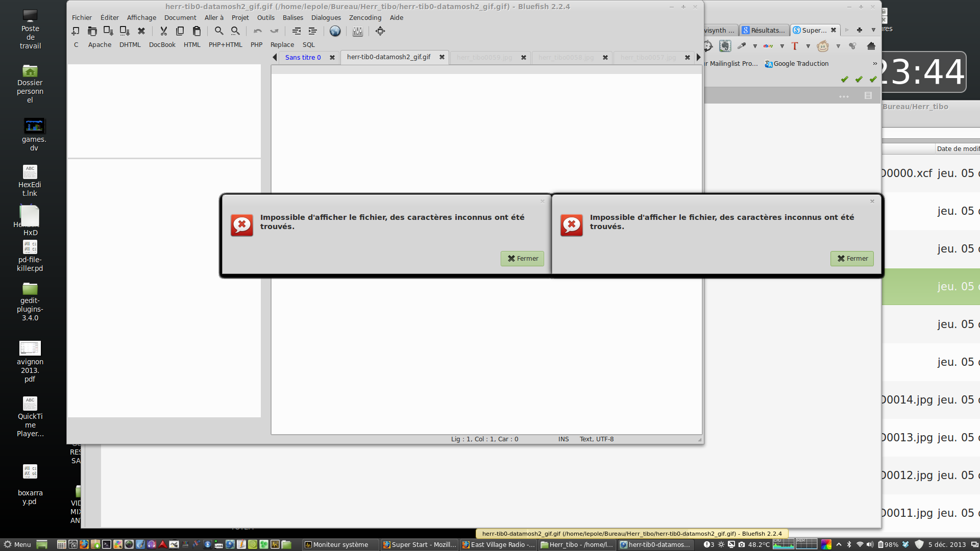Switch to the Sans titre 0 tab
Viewport: 980px width, 551px height.
click(x=303, y=57)
